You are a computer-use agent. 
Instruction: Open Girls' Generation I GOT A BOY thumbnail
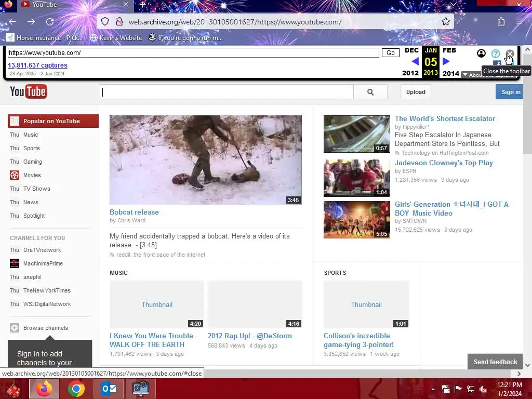click(x=356, y=220)
